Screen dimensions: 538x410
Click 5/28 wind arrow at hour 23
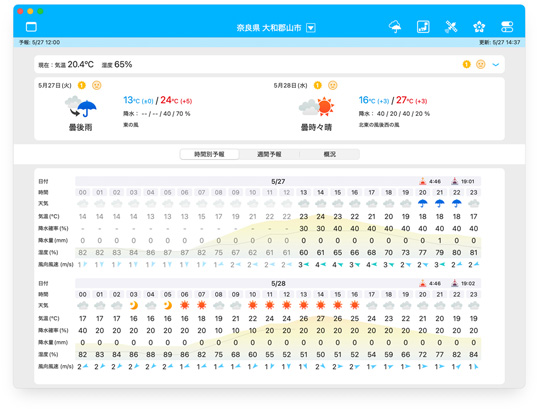pos(476,367)
